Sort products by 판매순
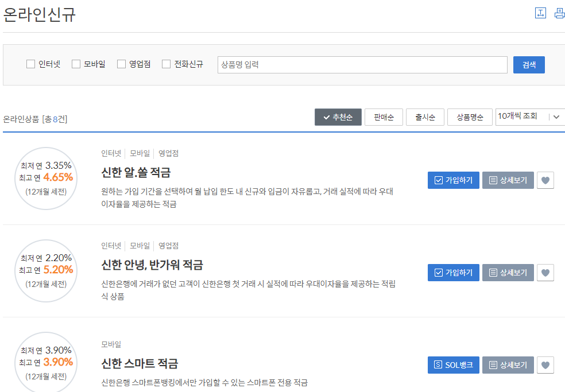Image resolution: width=565 pixels, height=392 pixels. (384, 117)
